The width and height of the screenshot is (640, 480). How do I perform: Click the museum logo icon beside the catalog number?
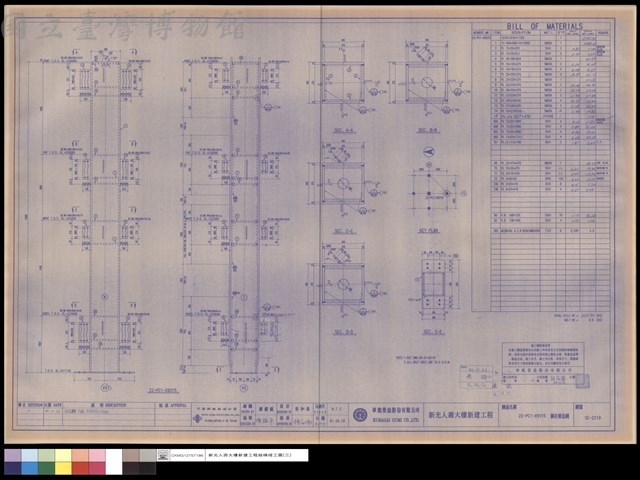coord(163,455)
